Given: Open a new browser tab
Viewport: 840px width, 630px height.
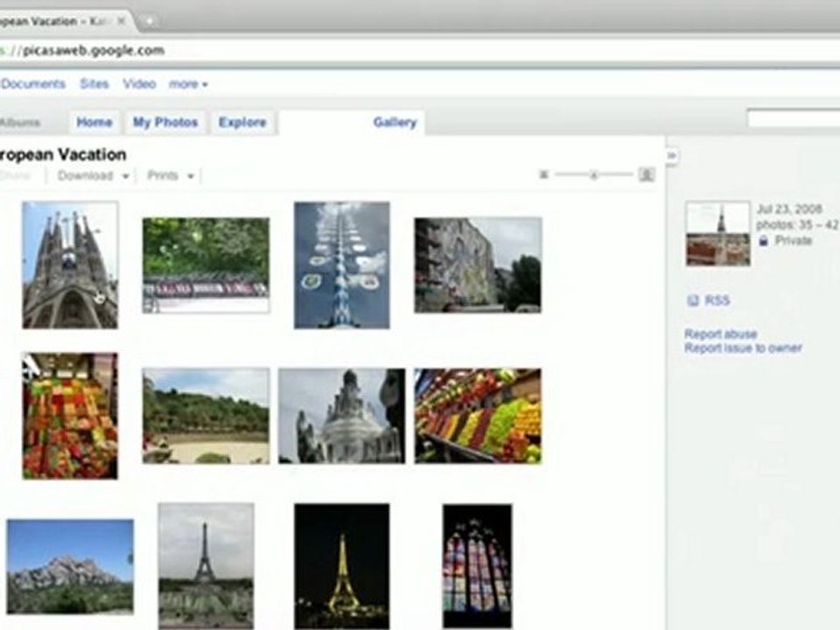Looking at the screenshot, I should pos(150,22).
